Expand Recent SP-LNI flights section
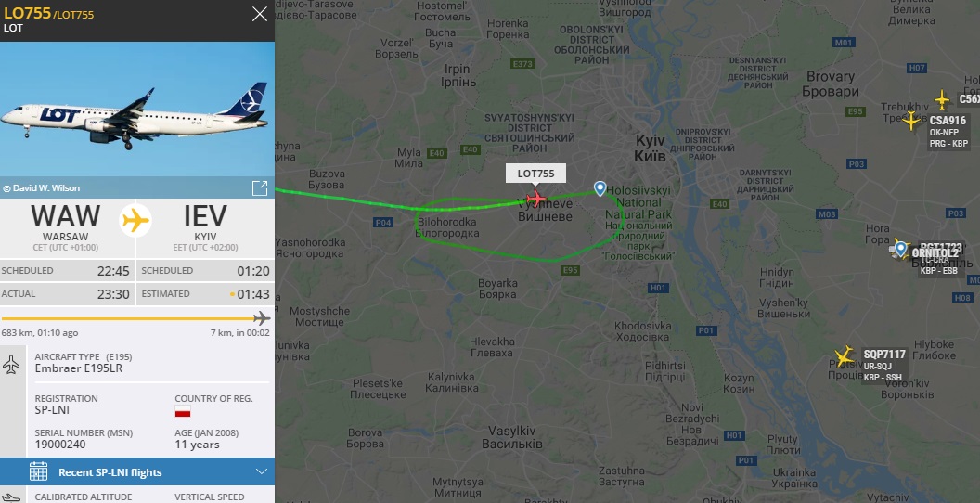 click(x=136, y=471)
